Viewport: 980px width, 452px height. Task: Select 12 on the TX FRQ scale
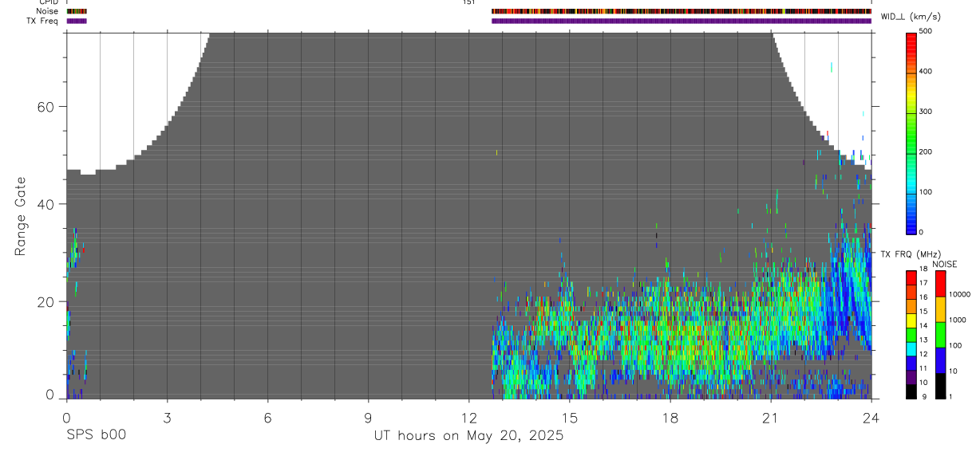pos(923,354)
